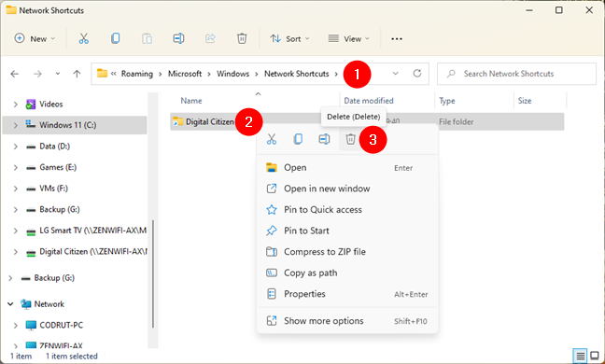
Task: Expand the VMs (F:) drive node
Action: (x=16, y=189)
